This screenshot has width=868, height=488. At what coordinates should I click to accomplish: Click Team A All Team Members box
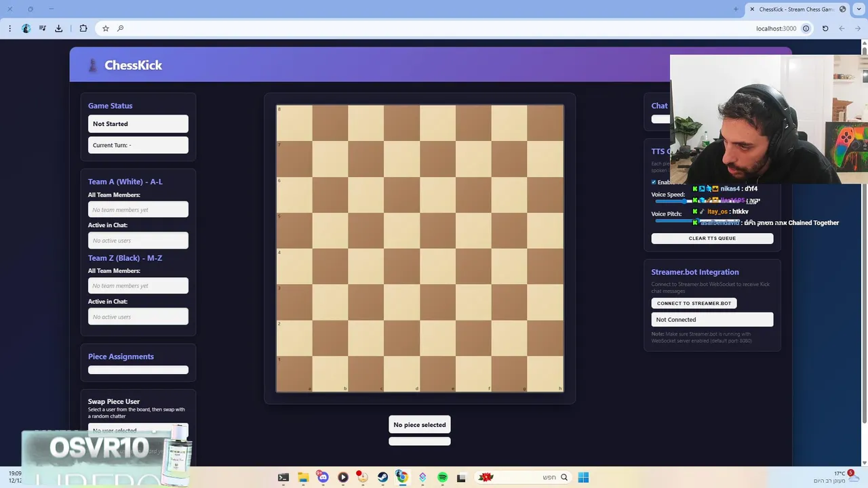[x=138, y=210]
